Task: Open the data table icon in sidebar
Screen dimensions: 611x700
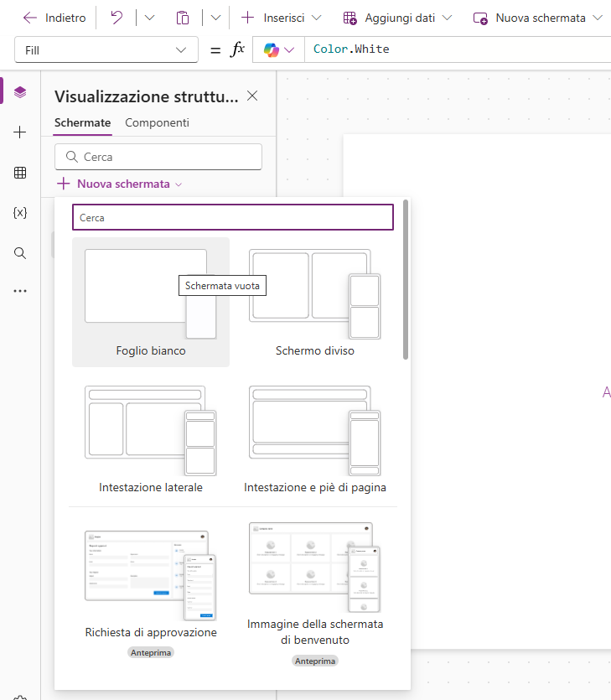Action: click(20, 173)
